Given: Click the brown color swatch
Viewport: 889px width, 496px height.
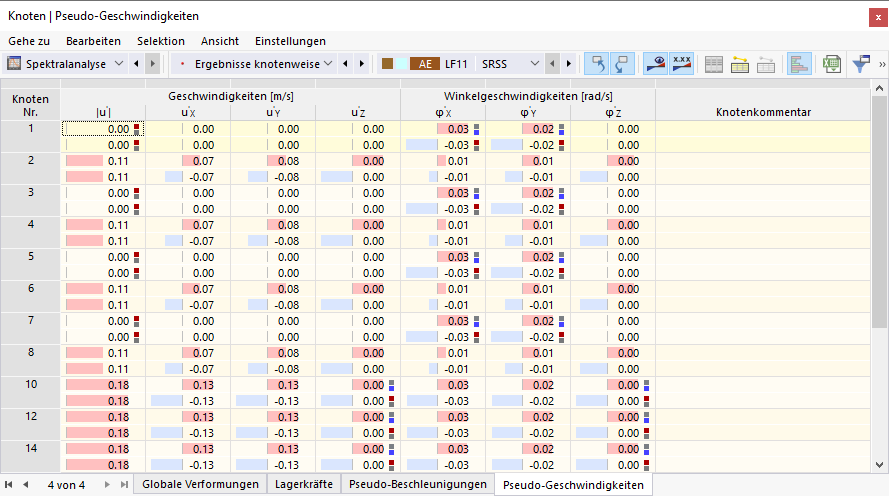Looking at the screenshot, I should [387, 63].
